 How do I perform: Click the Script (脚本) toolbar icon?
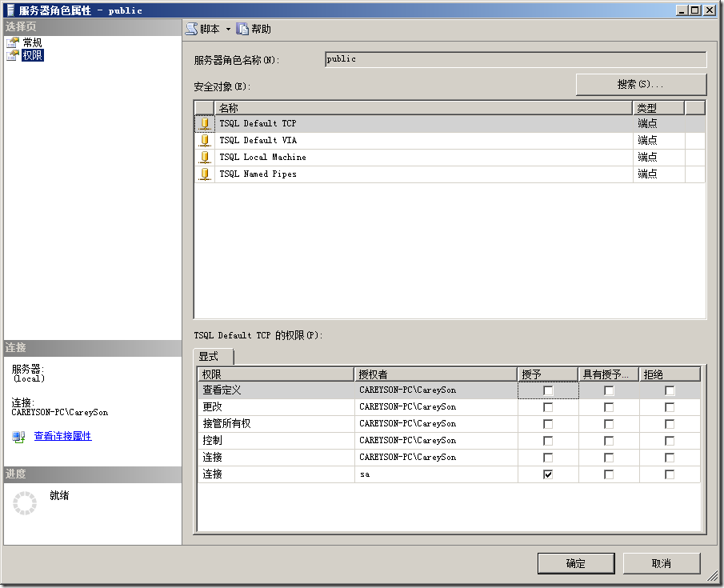(192, 29)
